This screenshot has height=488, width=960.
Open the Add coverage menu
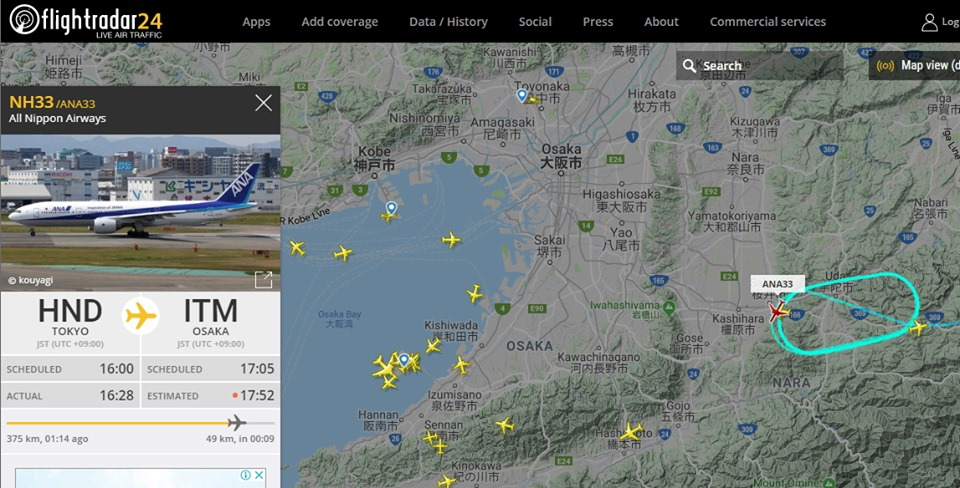[339, 21]
